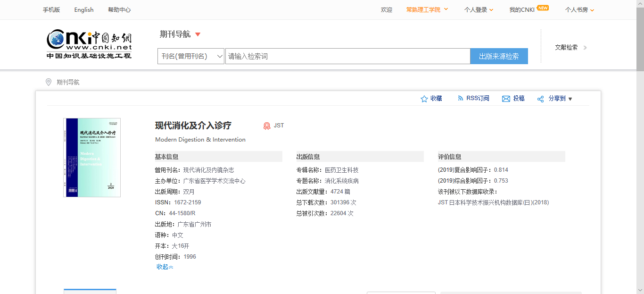
Task: Click the 出版信息 section header
Action: (360, 157)
